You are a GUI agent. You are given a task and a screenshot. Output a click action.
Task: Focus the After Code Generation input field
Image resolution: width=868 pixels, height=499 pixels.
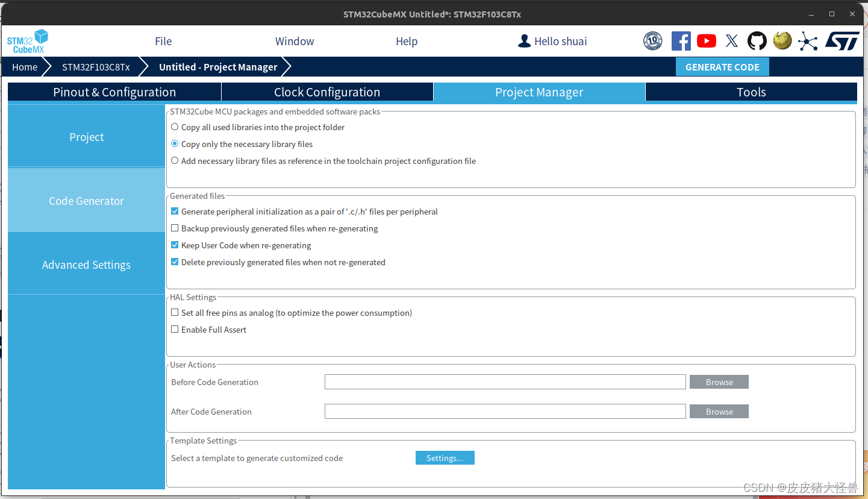click(x=505, y=412)
